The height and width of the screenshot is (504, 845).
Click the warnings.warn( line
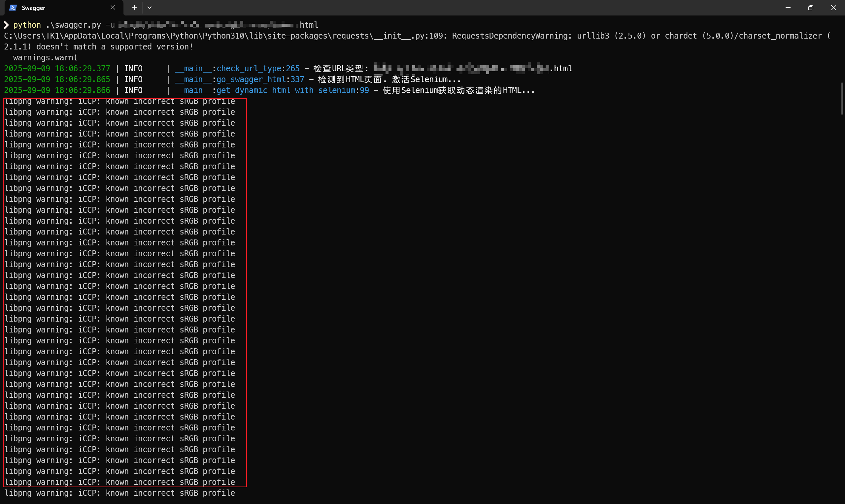tap(45, 58)
